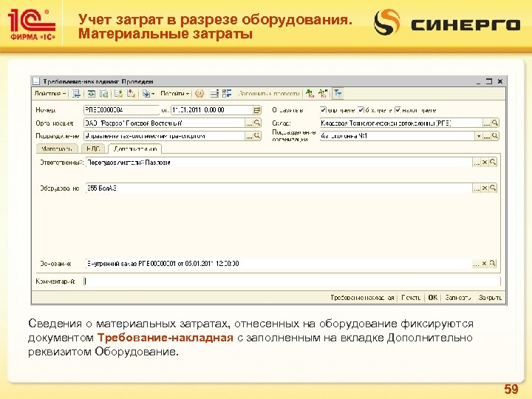The image size is (532, 399).
Task: Open the Перейти dropdown menu
Action: coord(174,93)
